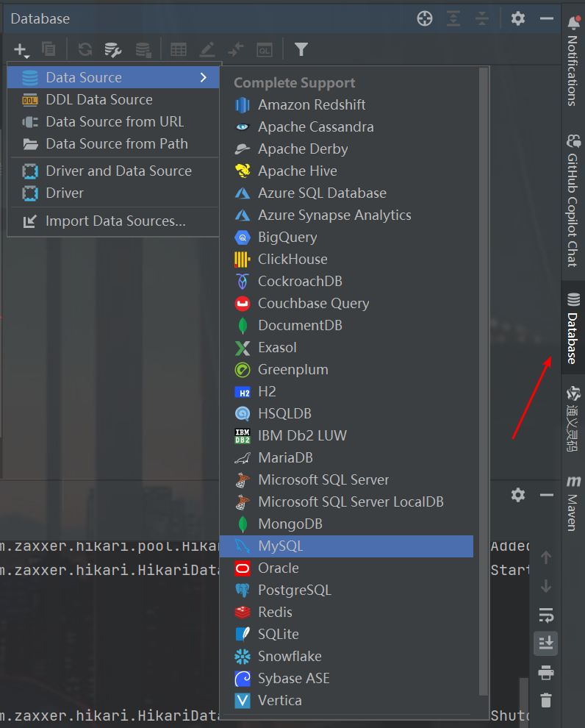Click the filter funnel icon in toolbar
Viewport: 585px width, 728px height.
pyautogui.click(x=301, y=49)
